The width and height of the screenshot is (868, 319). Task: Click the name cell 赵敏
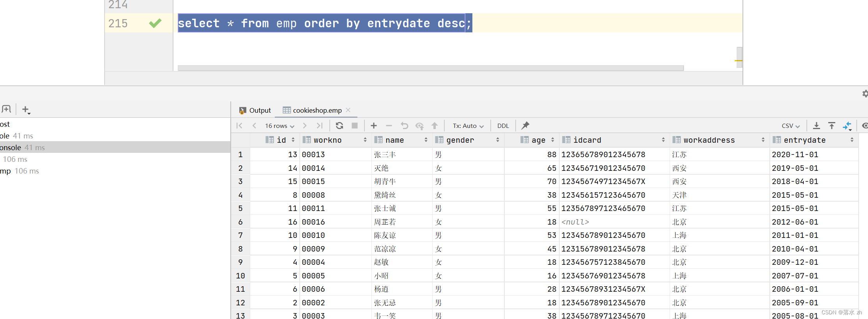(402, 262)
